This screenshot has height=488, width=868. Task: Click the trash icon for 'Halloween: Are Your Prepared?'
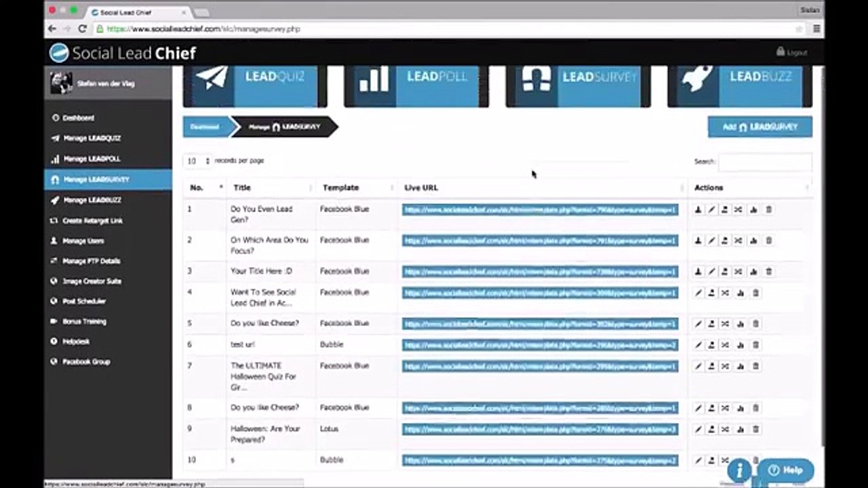(x=755, y=429)
